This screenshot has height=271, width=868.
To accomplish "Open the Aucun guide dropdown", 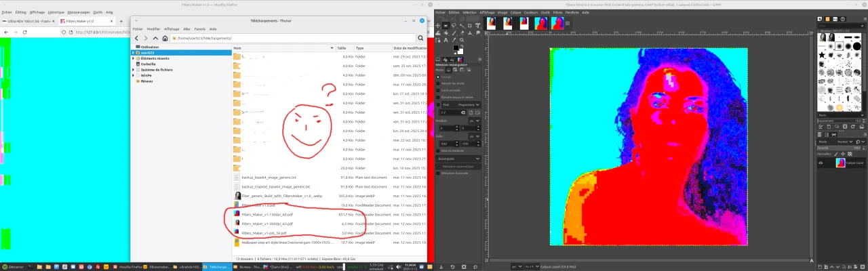I will pyautogui.click(x=458, y=159).
